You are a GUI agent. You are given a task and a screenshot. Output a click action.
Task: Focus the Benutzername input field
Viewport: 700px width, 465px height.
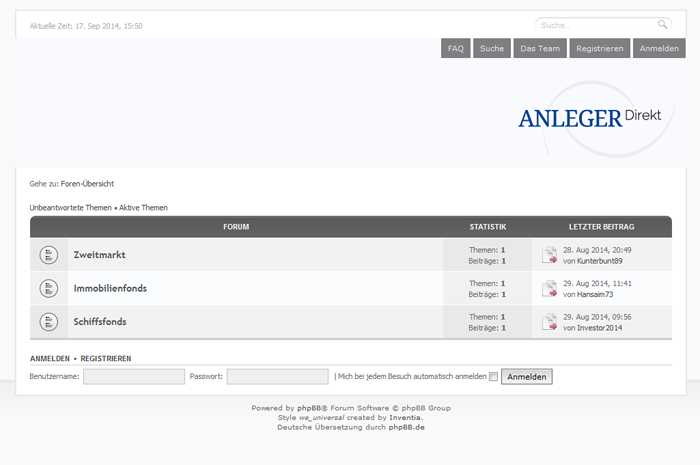134,377
